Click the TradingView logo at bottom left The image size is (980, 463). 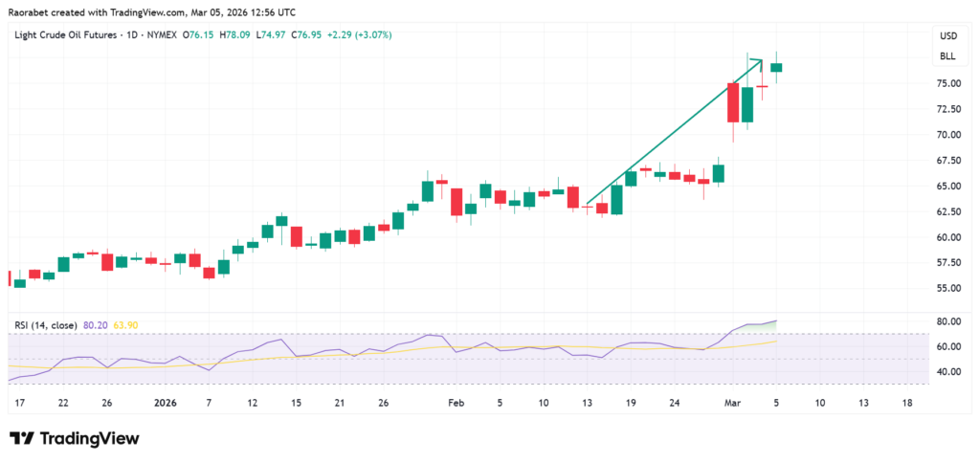click(74, 438)
